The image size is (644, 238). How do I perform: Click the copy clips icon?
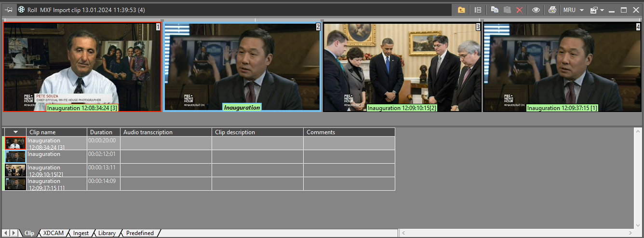coord(495,10)
